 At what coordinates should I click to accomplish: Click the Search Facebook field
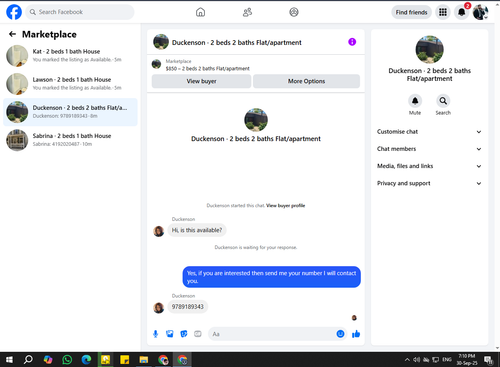click(80, 12)
